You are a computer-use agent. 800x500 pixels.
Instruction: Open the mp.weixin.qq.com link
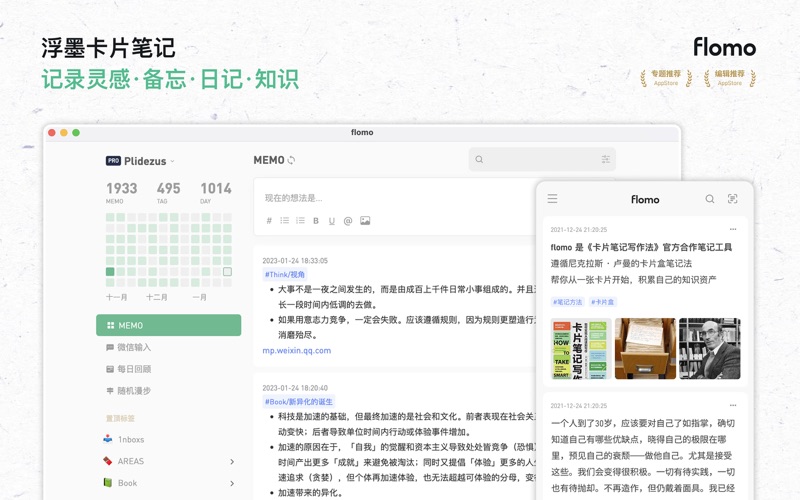tap(296, 351)
